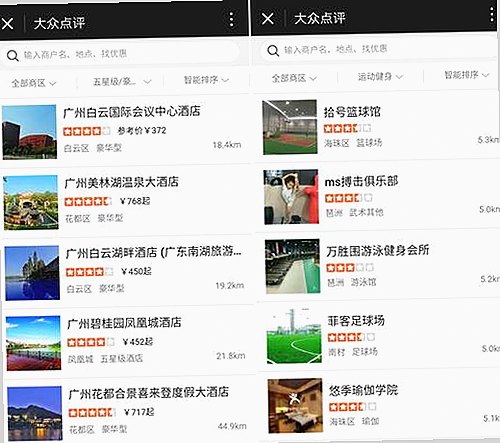
Task: Open 广州碧桂园凤凰城酒店 listing
Action: pyautogui.click(x=128, y=342)
